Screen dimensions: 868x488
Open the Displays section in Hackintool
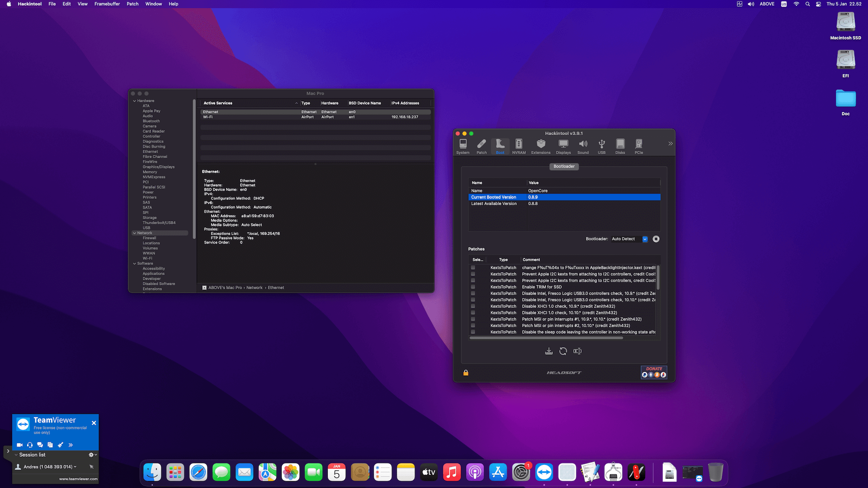click(x=563, y=146)
